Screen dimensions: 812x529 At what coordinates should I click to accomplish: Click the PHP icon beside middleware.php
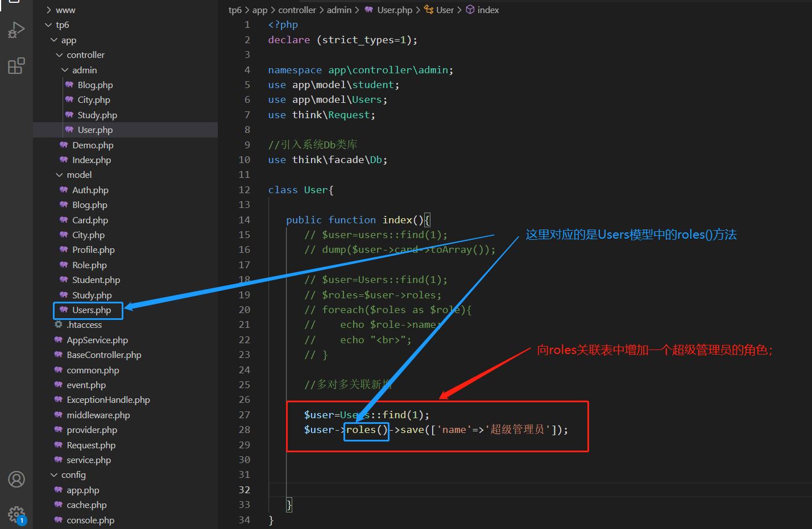[58, 415]
